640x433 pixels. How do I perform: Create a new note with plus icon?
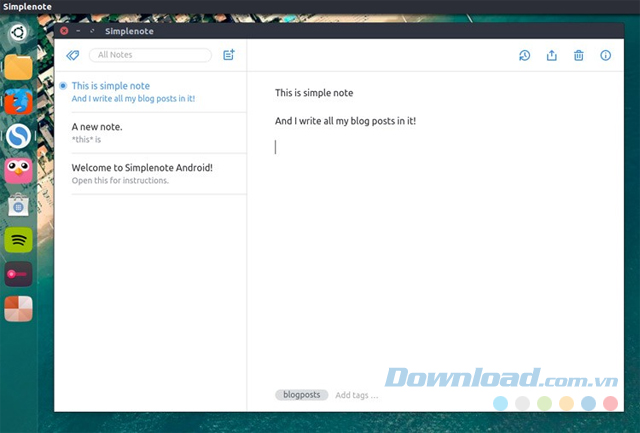229,56
